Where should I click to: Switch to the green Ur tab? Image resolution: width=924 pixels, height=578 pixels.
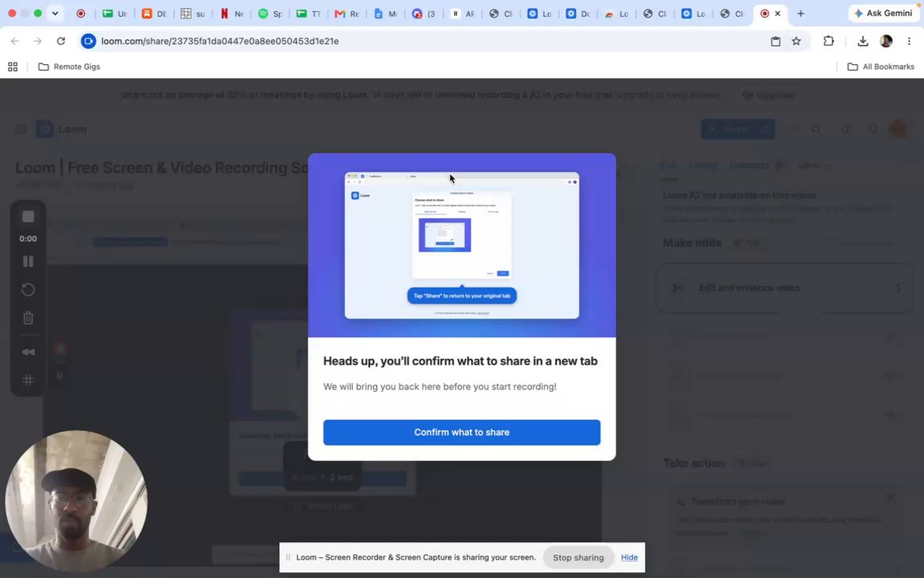[115, 13]
